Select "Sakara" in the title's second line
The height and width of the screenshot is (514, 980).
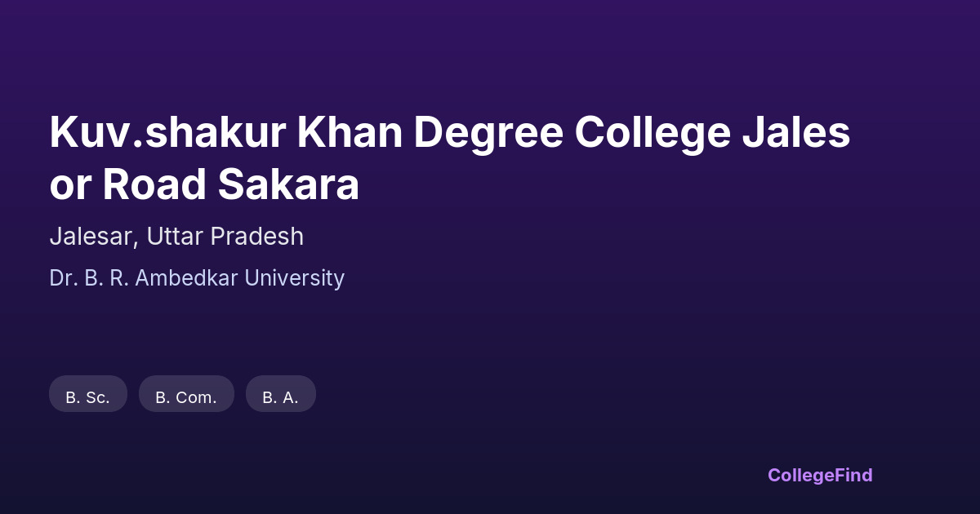288,185
